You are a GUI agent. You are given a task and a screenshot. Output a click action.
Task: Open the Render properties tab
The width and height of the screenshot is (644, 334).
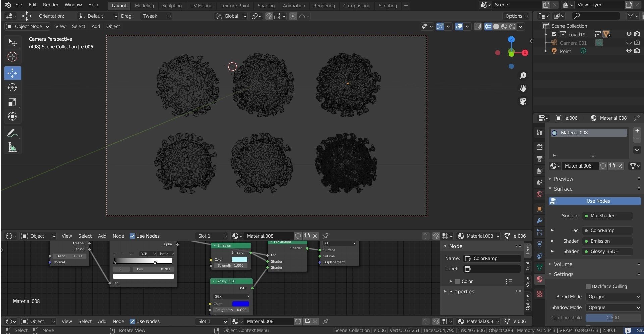tap(539, 147)
